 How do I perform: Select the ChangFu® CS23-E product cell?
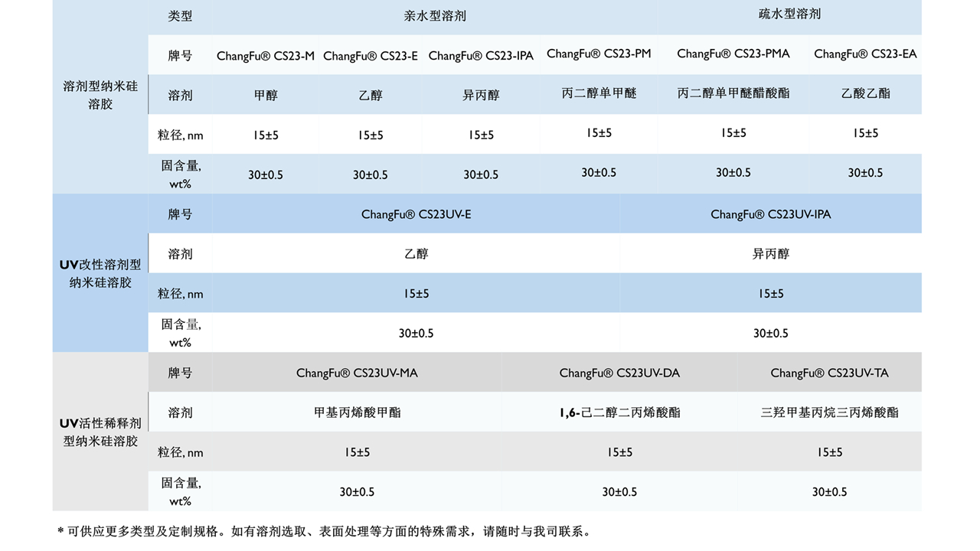tap(371, 56)
